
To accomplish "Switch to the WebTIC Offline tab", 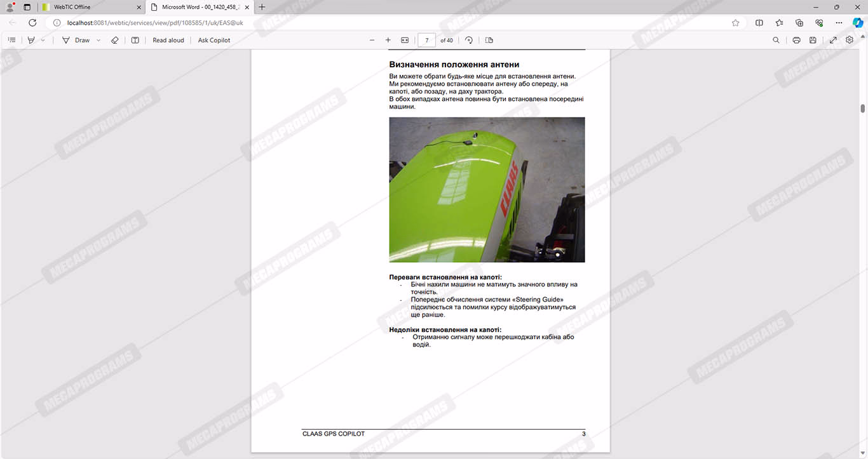I will click(x=90, y=7).
